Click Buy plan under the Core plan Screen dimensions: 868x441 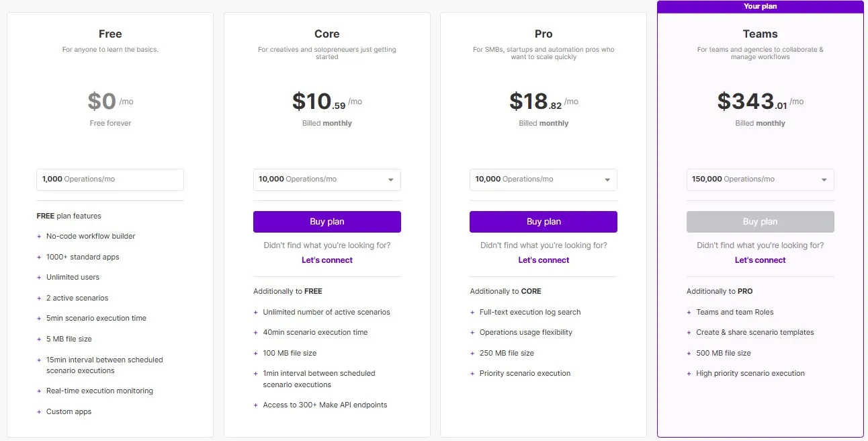coord(327,222)
